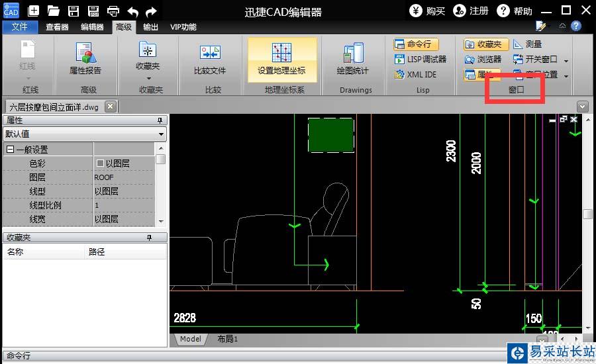Open a file with the folder icon

[53, 11]
